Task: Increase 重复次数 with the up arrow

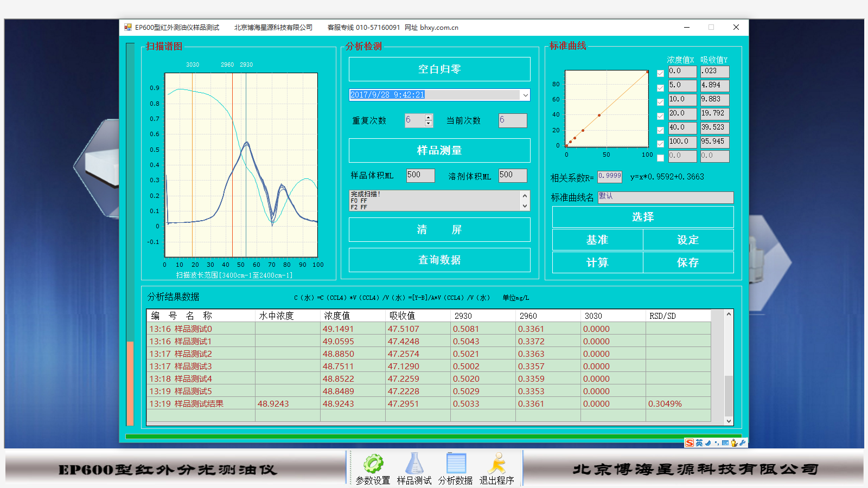Action: [x=429, y=117]
